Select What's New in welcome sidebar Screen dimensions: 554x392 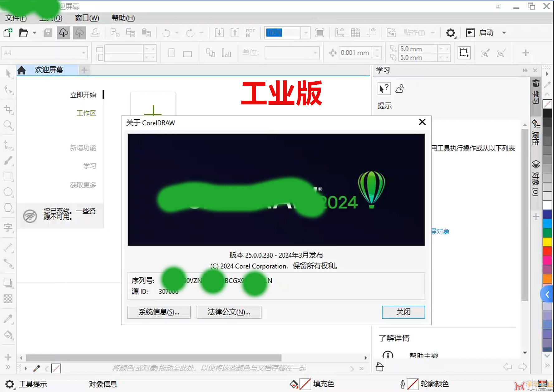point(83,148)
